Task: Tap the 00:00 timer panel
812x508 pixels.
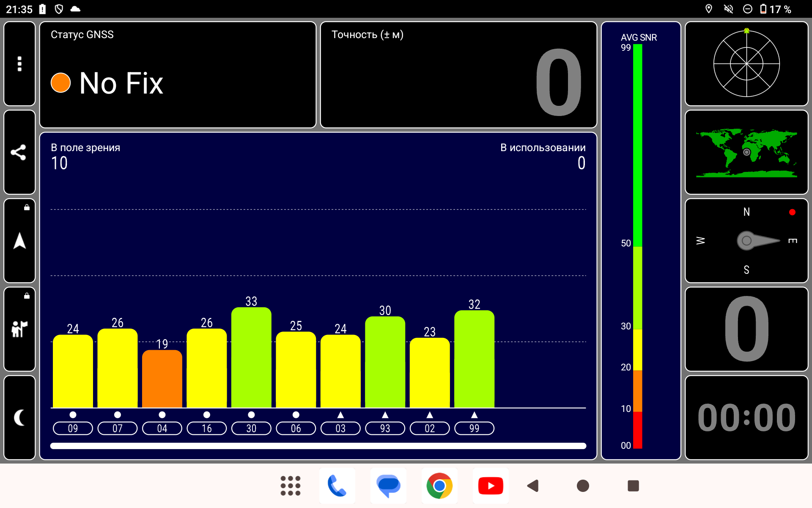Action: (746, 417)
